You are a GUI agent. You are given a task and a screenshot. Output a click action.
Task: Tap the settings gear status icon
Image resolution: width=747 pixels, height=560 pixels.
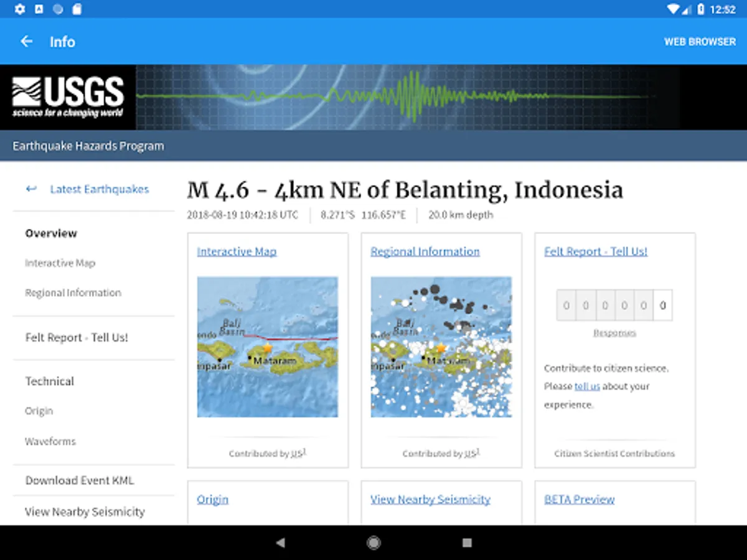tap(19, 9)
